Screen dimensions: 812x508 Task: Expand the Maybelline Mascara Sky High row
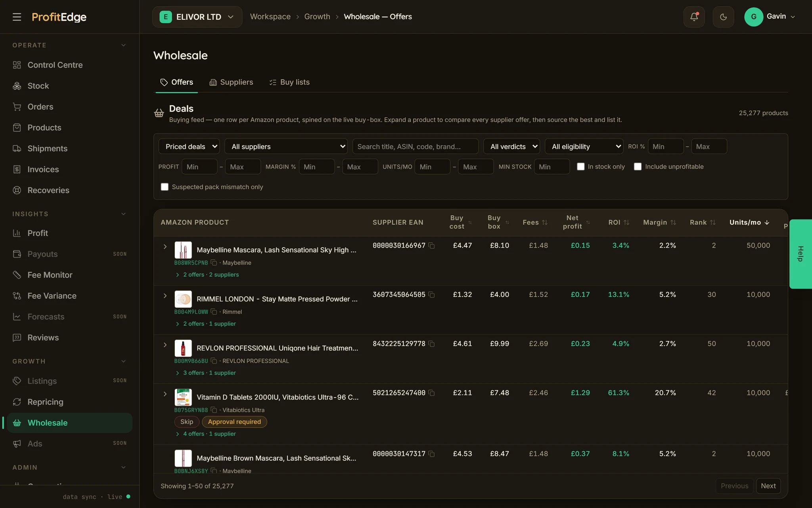(165, 246)
